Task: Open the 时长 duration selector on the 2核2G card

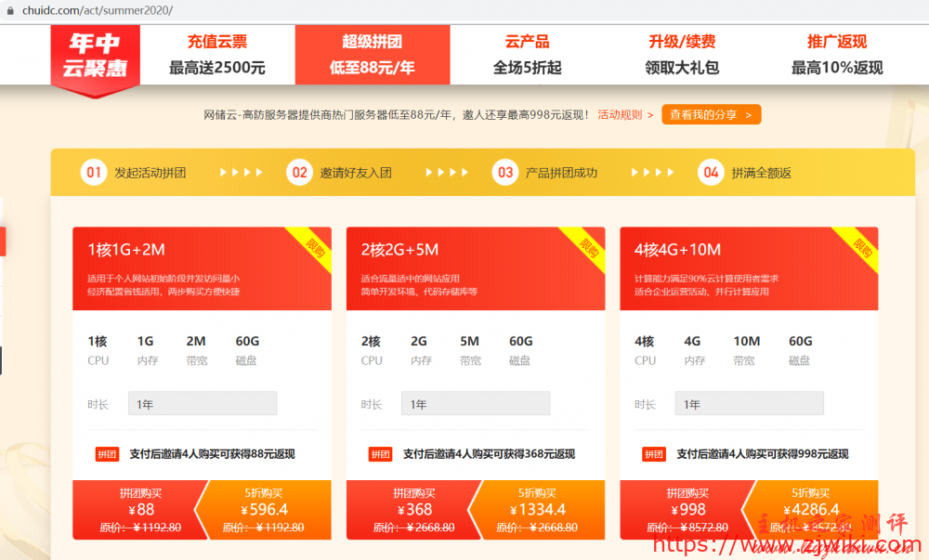Action: click(476, 403)
